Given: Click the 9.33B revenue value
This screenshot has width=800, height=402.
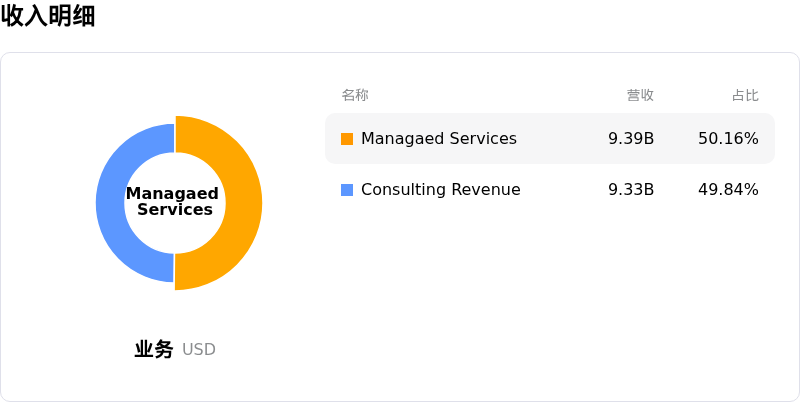Looking at the screenshot, I should [x=631, y=190].
